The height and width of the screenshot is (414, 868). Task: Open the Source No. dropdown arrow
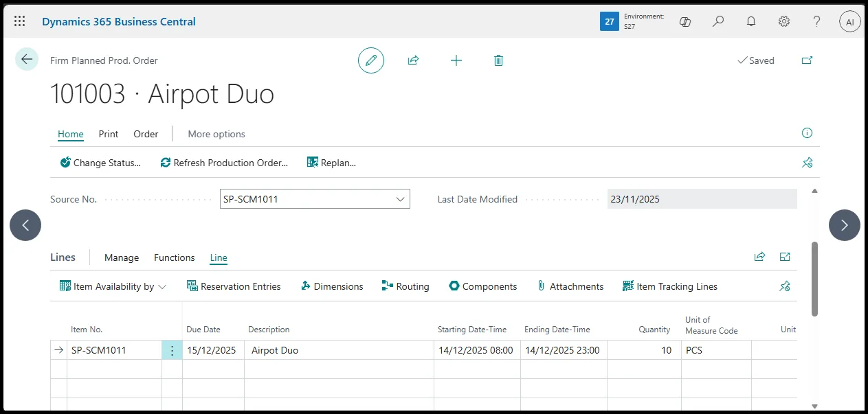point(400,199)
